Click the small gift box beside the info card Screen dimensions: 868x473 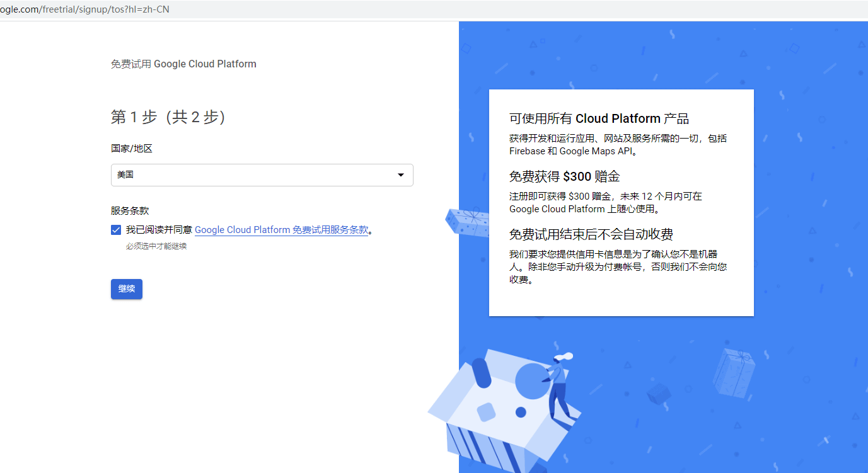pos(467,222)
